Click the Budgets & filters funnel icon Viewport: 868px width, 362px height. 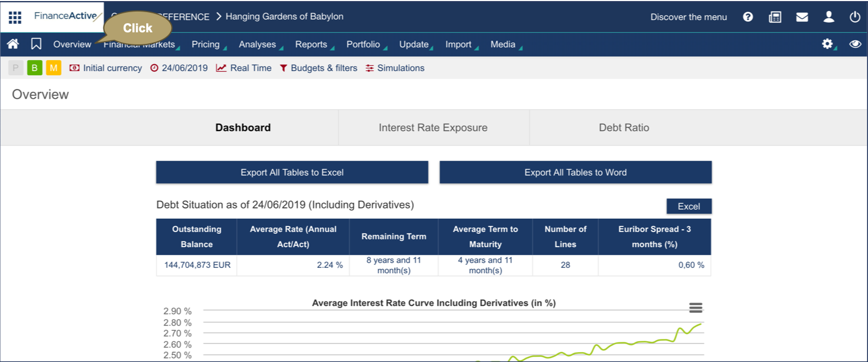pos(283,68)
